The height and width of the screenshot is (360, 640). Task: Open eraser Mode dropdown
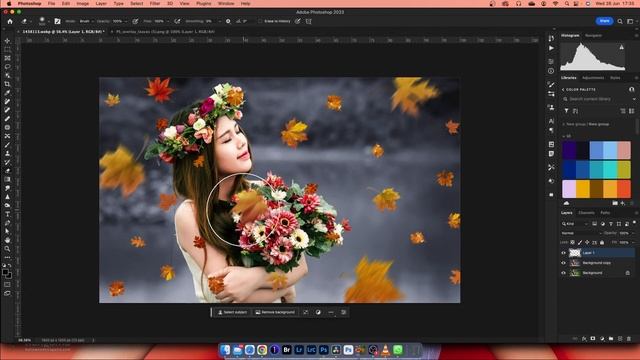pyautogui.click(x=86, y=21)
